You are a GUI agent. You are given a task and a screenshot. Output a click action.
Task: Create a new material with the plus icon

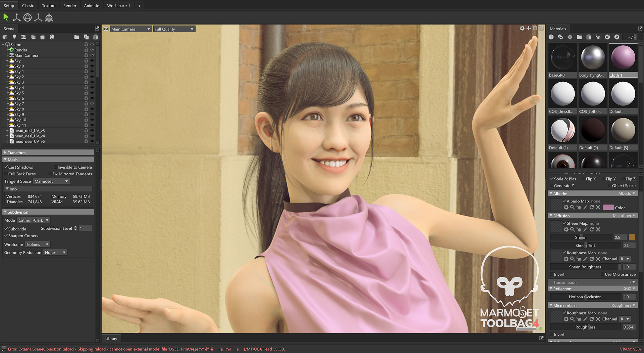[x=551, y=37]
